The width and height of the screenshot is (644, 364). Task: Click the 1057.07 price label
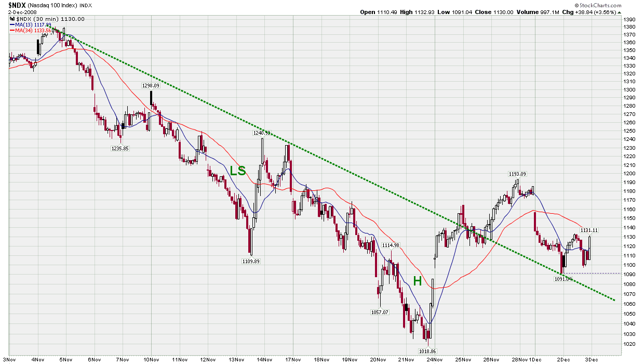pyautogui.click(x=379, y=313)
